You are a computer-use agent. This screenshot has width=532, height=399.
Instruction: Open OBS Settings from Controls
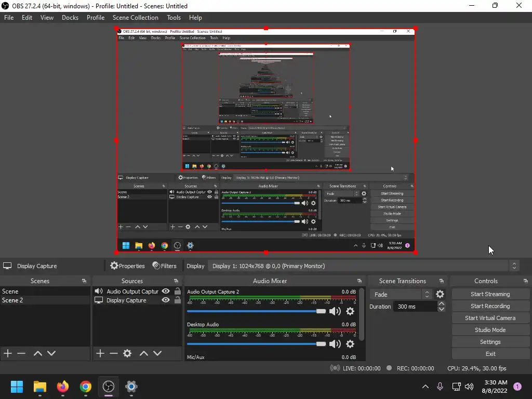click(x=490, y=342)
